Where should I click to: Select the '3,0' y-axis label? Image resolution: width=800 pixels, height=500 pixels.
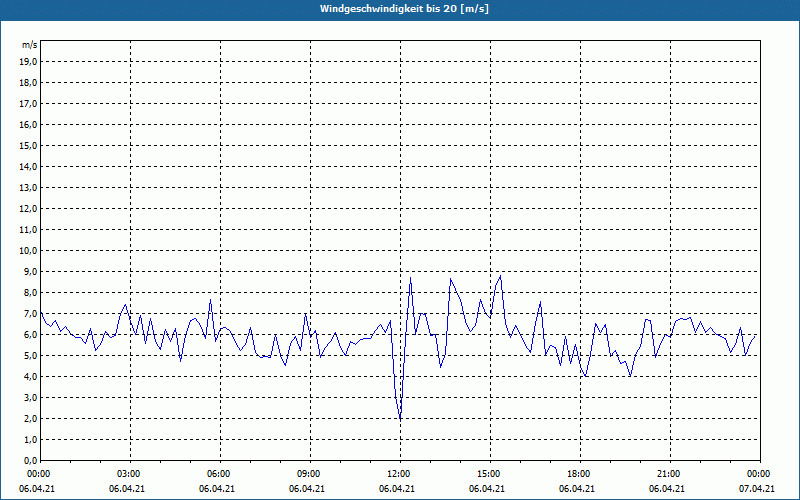coord(30,397)
